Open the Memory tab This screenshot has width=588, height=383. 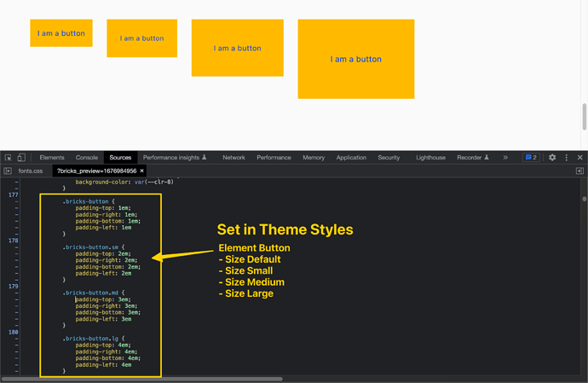314,157
